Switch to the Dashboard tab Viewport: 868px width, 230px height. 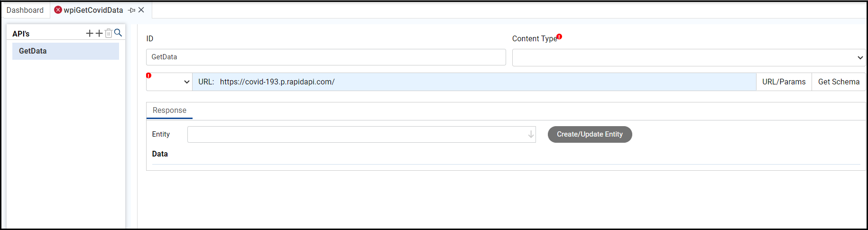(25, 10)
